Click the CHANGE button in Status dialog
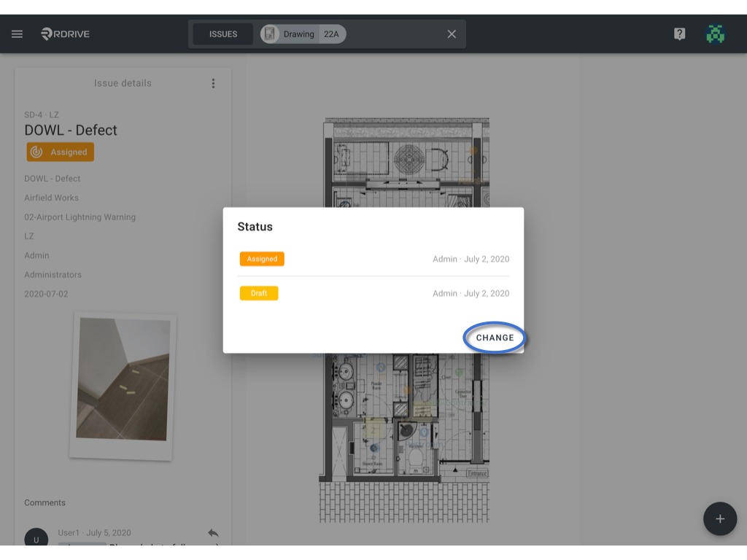 [495, 338]
